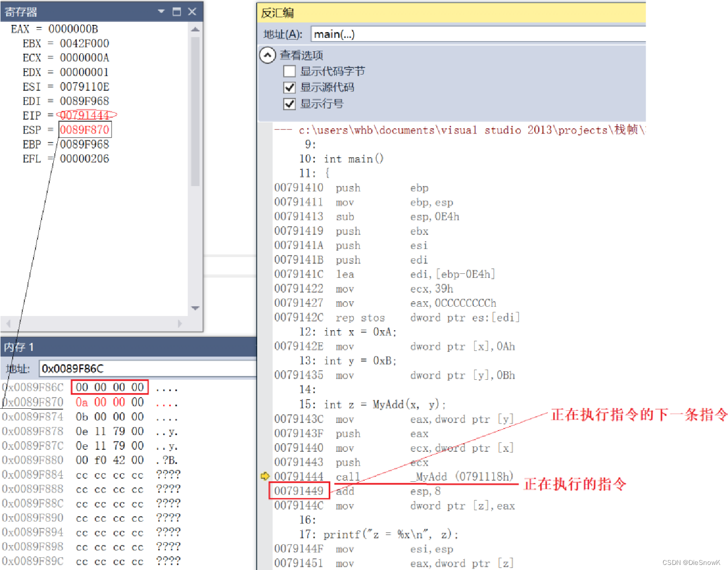Click disassembly address 0079144C mov line
The height and width of the screenshot is (570, 728).
point(299,506)
